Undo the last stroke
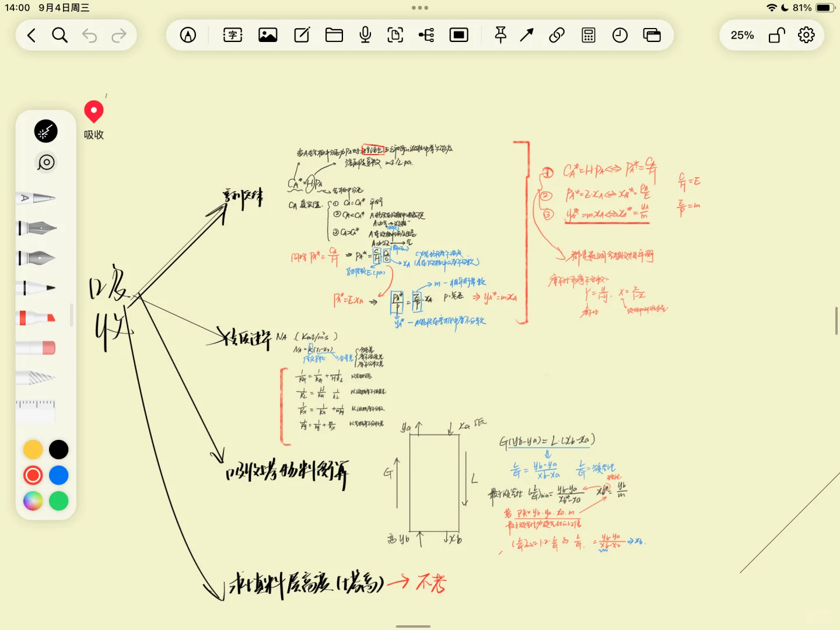Image resolution: width=840 pixels, height=630 pixels. (x=89, y=36)
